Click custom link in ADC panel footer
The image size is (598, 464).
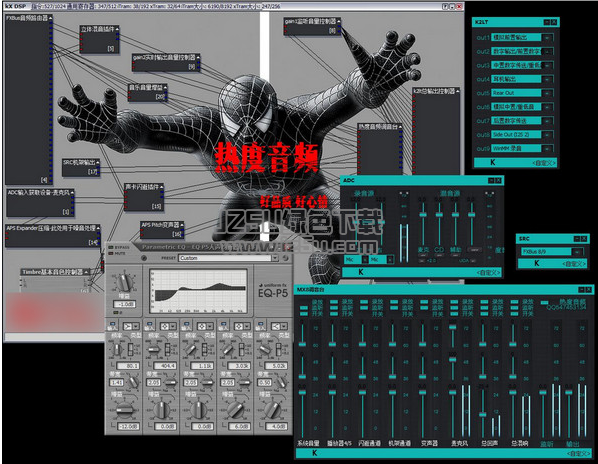point(489,273)
